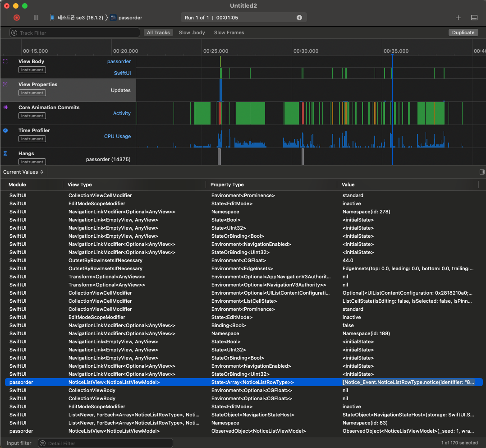Click the playhead marker near 00:35.000

click(x=392, y=55)
